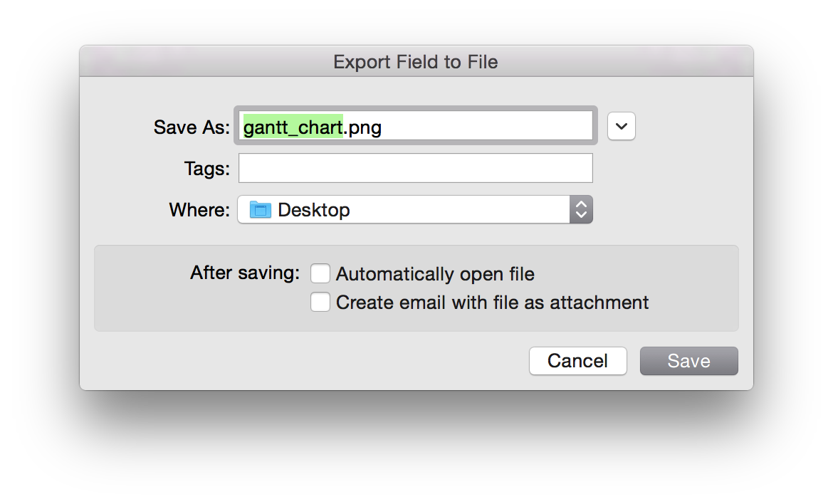Click the Tags label
The width and height of the screenshot is (833, 504).
206,168
